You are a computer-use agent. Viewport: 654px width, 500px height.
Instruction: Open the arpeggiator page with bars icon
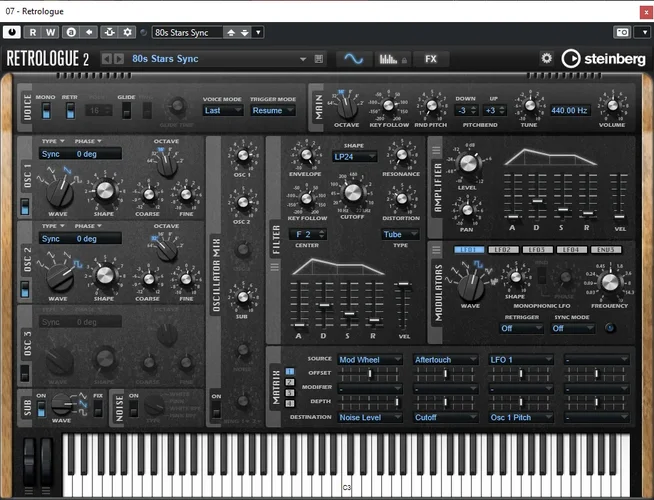tap(391, 59)
